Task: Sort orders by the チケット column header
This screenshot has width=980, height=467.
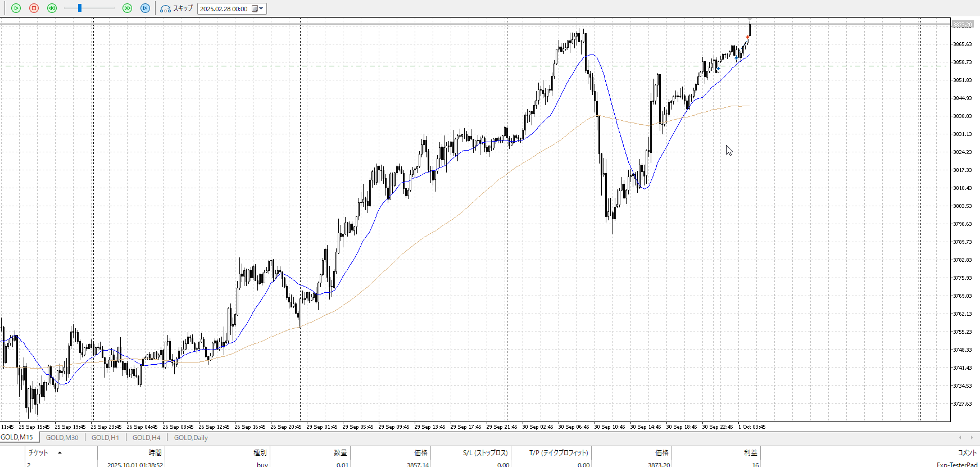Action: tap(38, 453)
